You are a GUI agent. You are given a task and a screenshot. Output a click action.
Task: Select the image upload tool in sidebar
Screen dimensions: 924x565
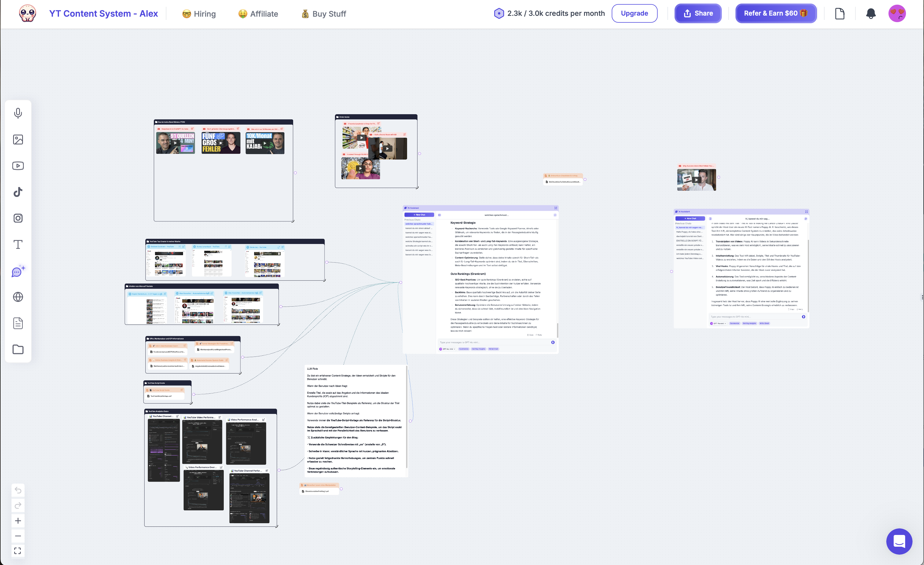click(18, 139)
